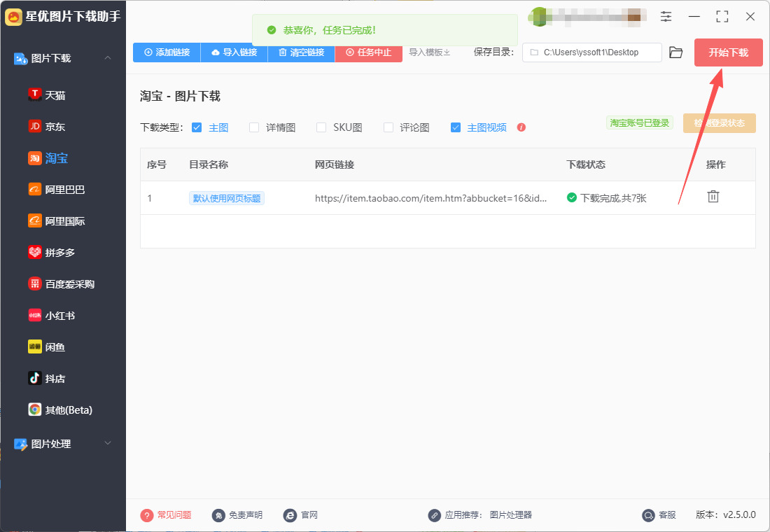This screenshot has width=770, height=532.
Task: Expand the 图片处理 section chevron
Action: (108, 443)
